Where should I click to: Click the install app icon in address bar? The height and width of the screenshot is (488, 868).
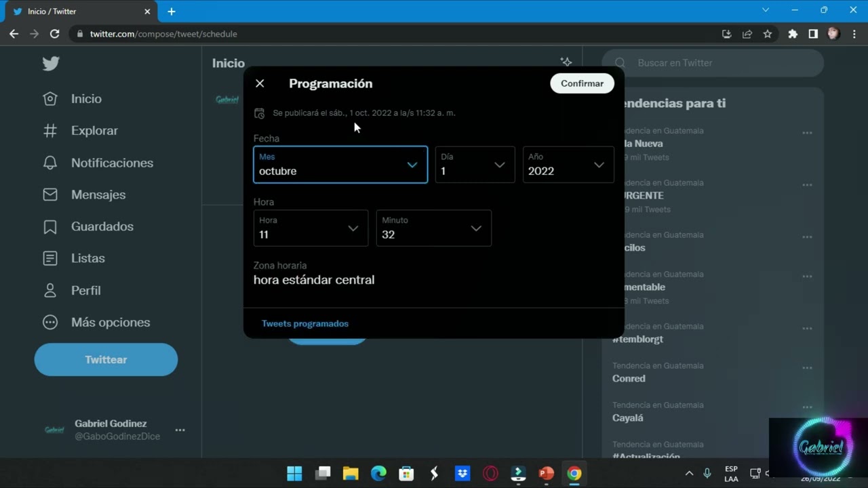(727, 34)
